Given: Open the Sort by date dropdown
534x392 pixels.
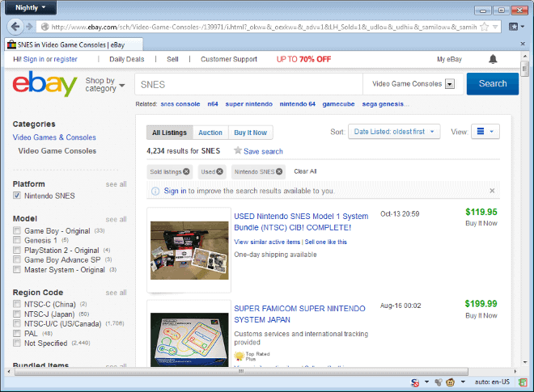Looking at the screenshot, I should (394, 131).
